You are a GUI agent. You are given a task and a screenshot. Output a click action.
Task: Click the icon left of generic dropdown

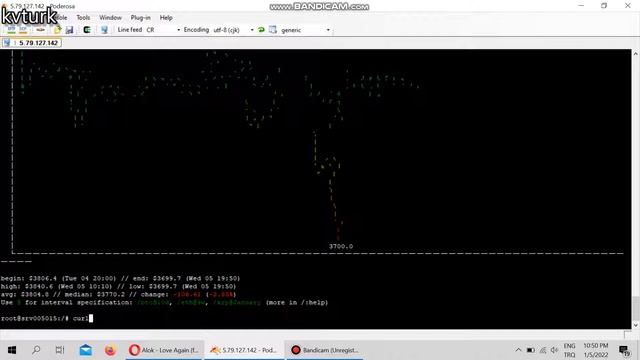[273, 30]
